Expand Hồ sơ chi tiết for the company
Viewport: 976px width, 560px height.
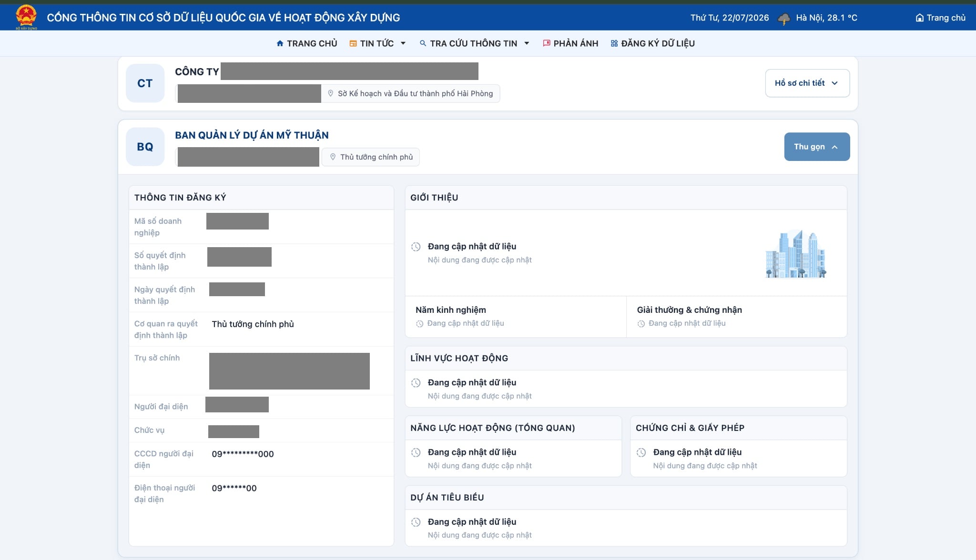point(807,83)
